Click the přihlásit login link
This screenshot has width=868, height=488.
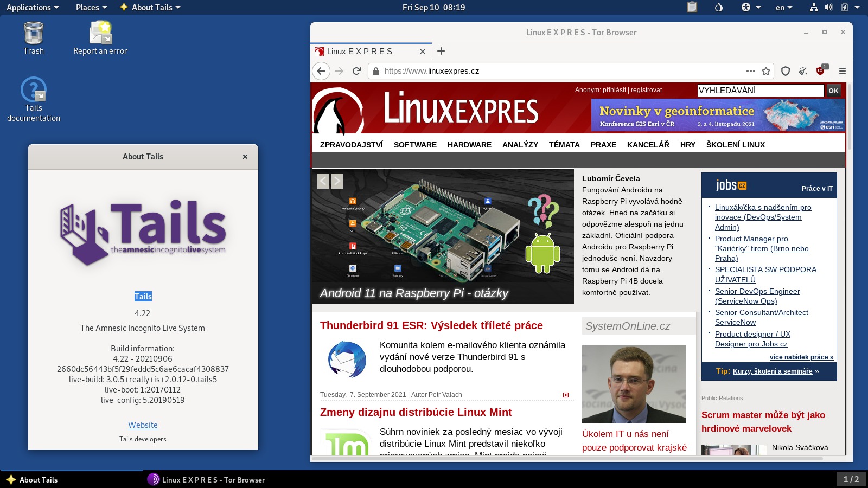pos(614,90)
